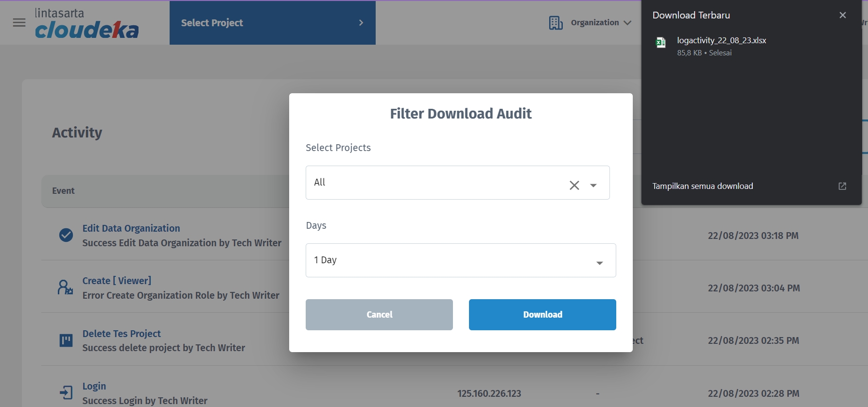Screen dimensions: 868x407
Task: Click the blue Download button
Action: click(542, 315)
